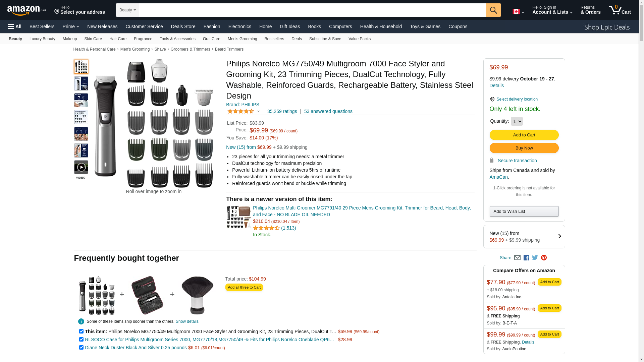644x362 pixels.
Task: Click the yellow Add to Cart button
Action: tap(524, 135)
